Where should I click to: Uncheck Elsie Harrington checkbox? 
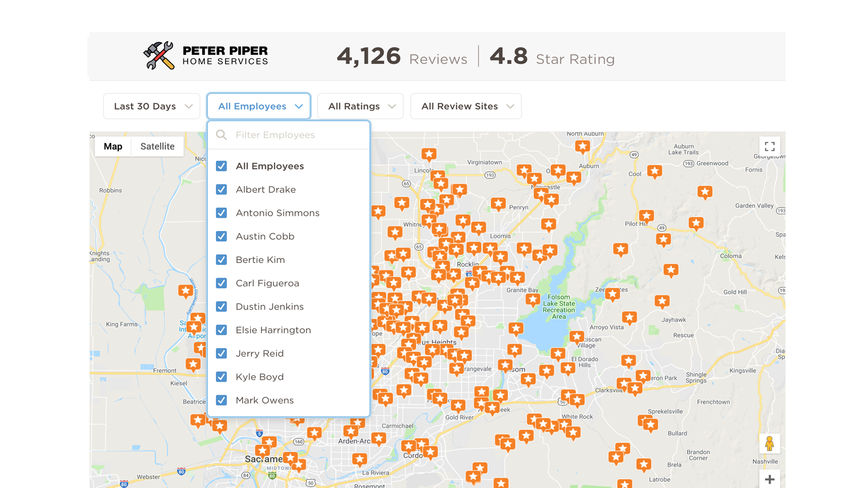[221, 330]
